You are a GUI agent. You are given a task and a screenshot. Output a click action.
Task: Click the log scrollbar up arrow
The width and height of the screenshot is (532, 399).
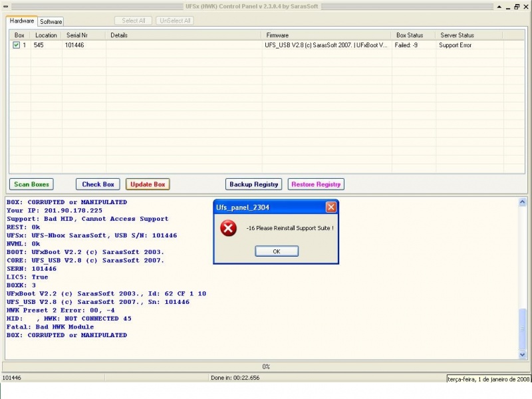[522, 202]
